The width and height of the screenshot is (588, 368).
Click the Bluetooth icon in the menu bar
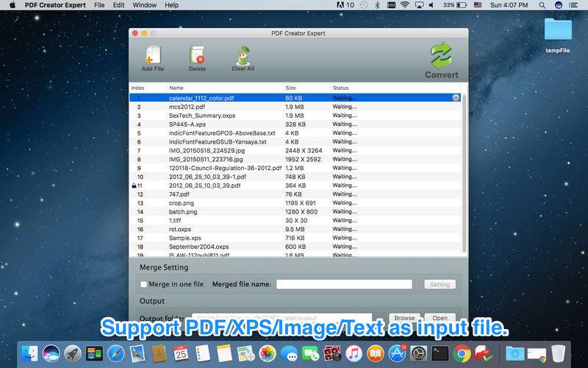[x=377, y=5]
